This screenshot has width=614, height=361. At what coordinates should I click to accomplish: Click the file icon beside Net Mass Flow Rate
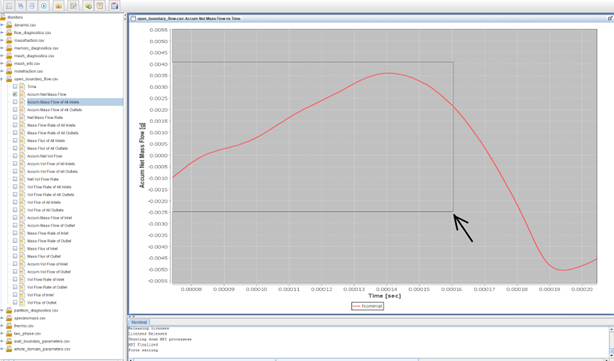coord(22,117)
